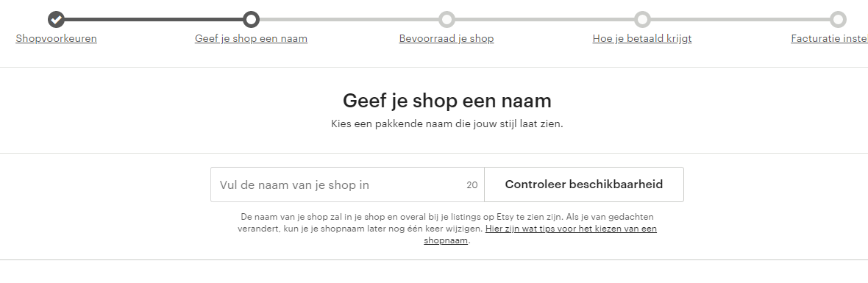The width and height of the screenshot is (868, 283).
Task: Click the progress line before Bevoorraad je shop circle
Action: click(349, 19)
